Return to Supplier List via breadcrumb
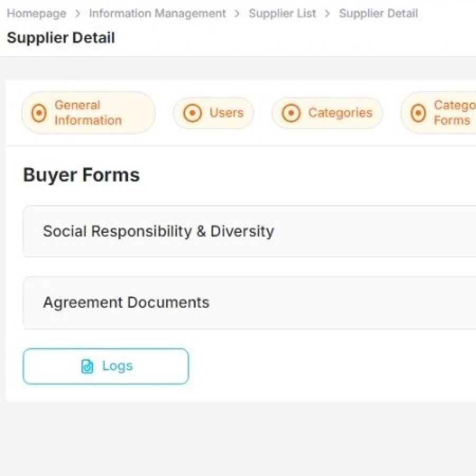This screenshot has height=476, width=476. (282, 14)
